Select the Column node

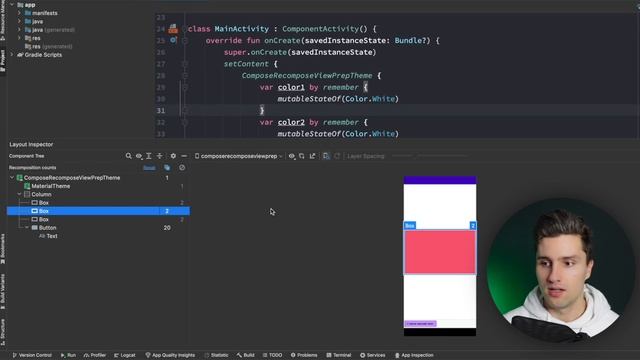pos(41,194)
